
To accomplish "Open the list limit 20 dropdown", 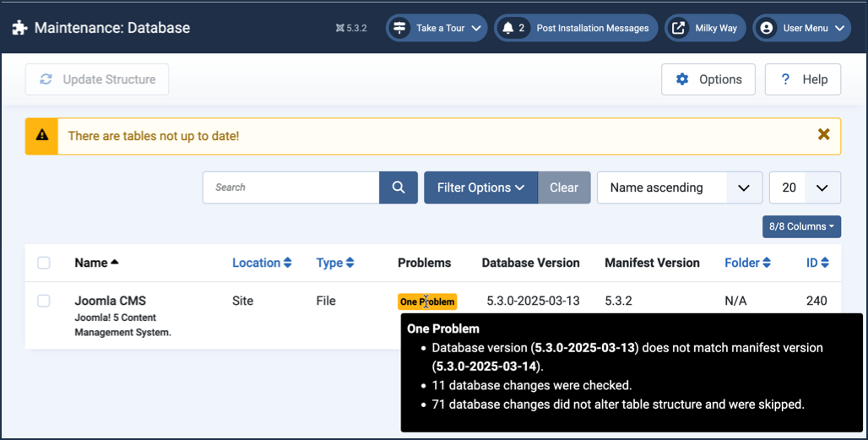I will [805, 187].
